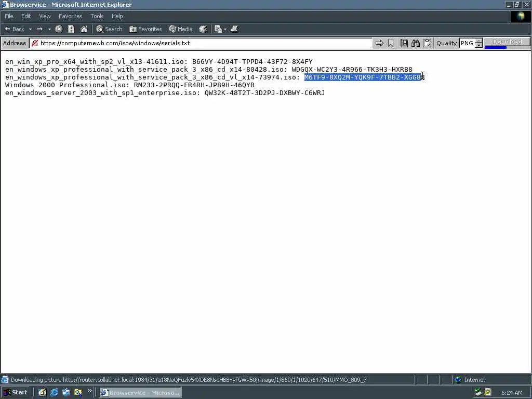Viewport: 532px width, 399px height.
Task: Open the History toolbar icon
Action: click(203, 29)
